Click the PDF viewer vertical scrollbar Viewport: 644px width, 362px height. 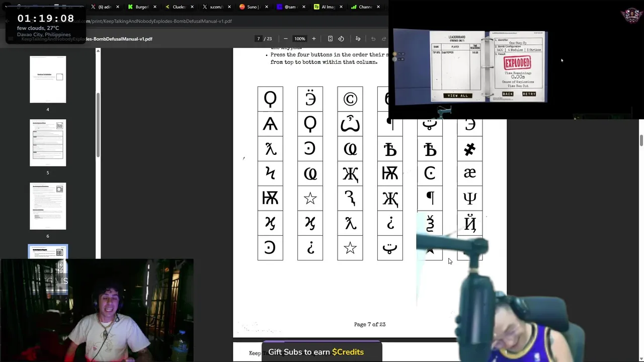coord(641,141)
